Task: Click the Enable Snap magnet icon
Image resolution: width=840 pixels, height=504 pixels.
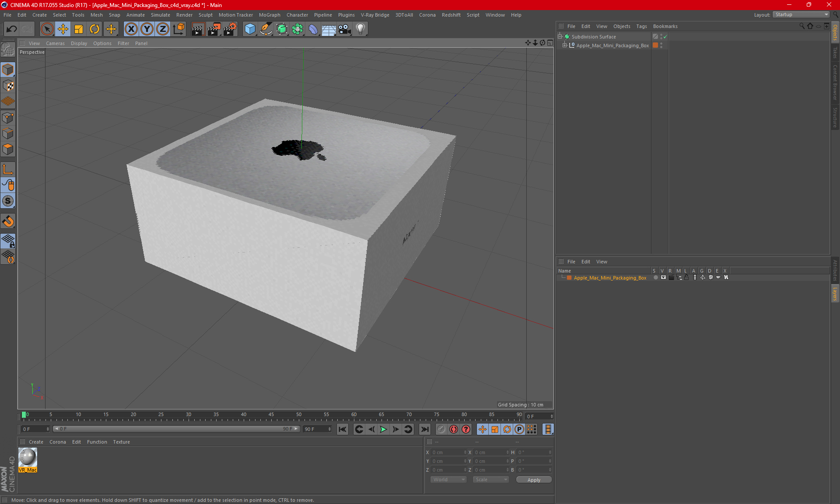Action: point(8,221)
